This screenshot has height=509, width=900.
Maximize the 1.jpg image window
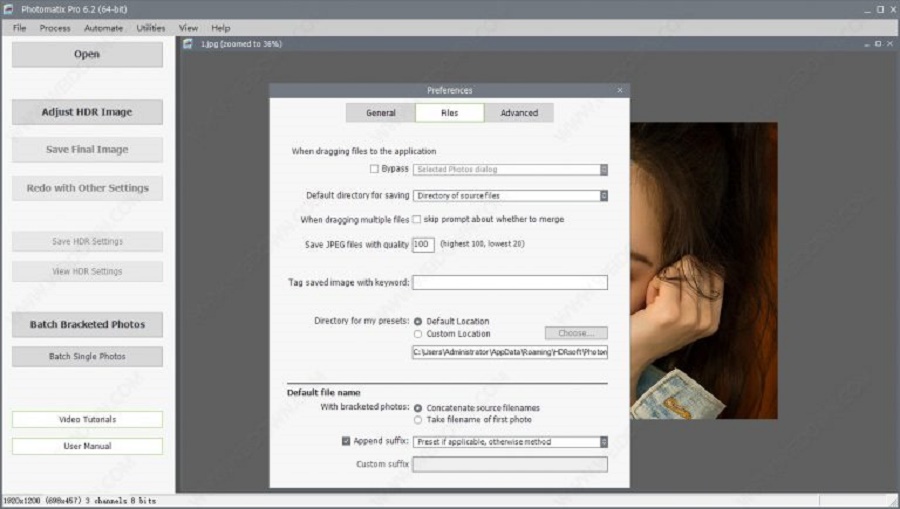coord(878,44)
